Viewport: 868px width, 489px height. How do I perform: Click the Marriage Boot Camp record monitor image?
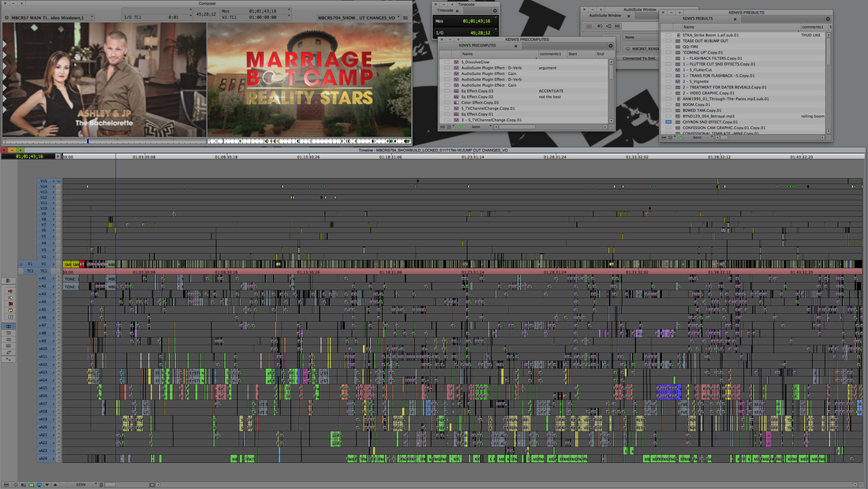click(x=309, y=80)
